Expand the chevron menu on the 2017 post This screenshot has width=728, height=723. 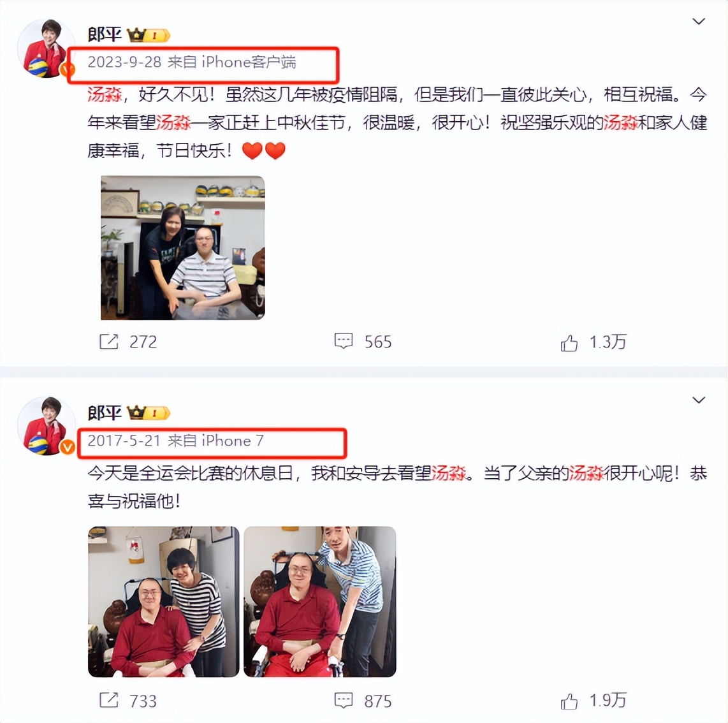(699, 400)
